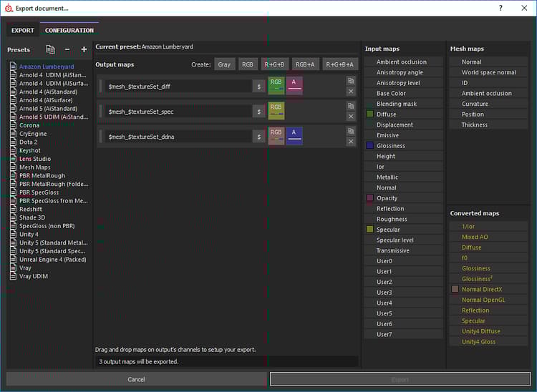Select the Redshift preset
Viewport: 537px width, 392px height.
tap(31, 209)
